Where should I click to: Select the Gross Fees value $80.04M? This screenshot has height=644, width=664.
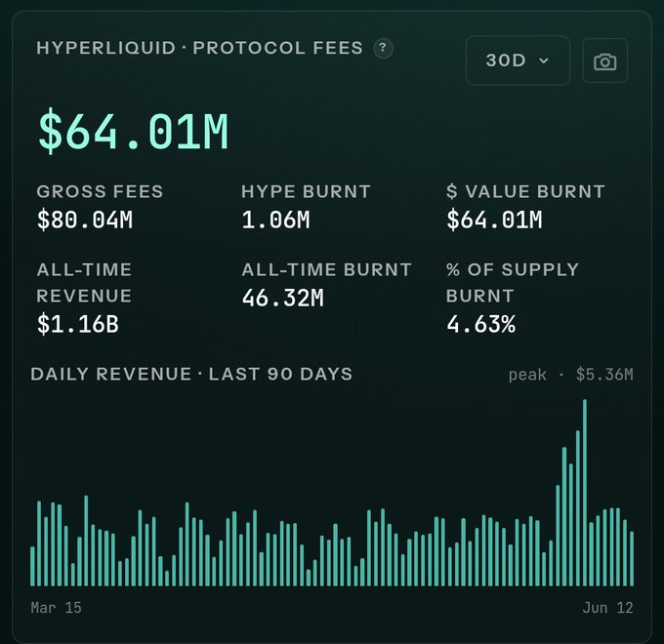pyautogui.click(x=85, y=220)
